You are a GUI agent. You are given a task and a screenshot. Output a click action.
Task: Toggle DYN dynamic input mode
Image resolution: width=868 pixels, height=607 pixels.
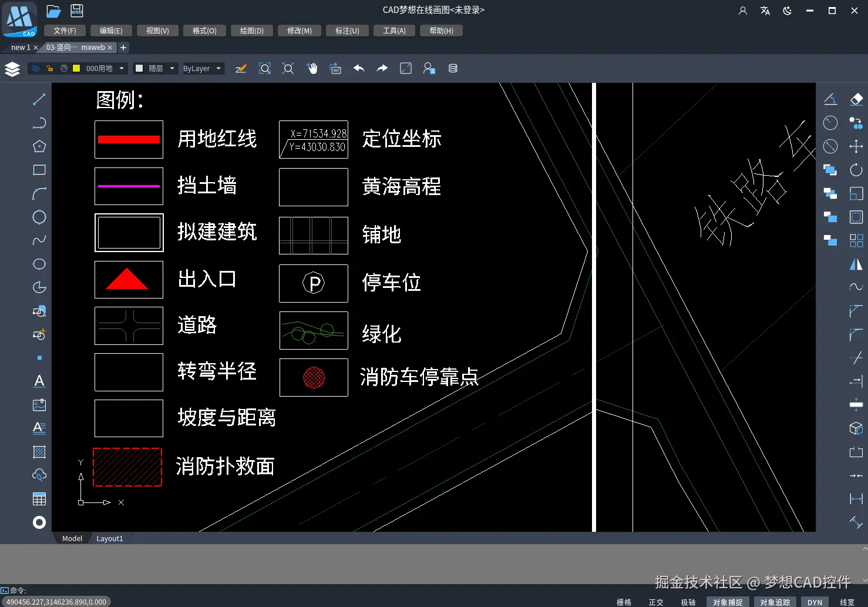point(815,602)
